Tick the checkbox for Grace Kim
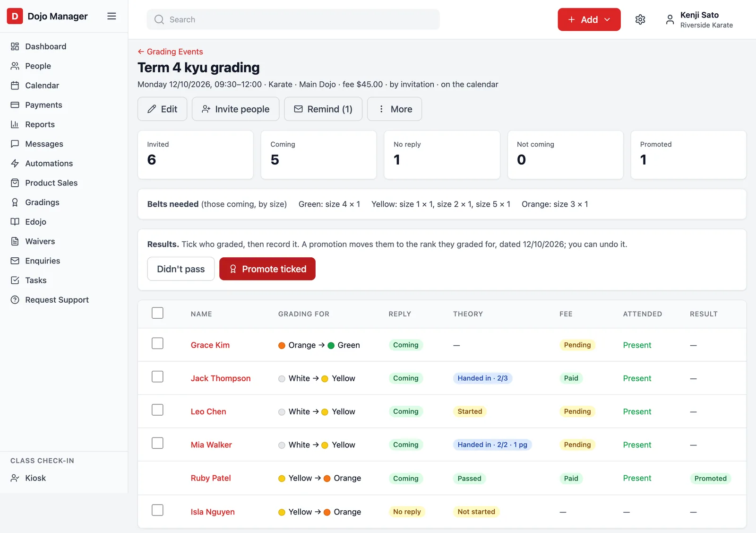Viewport: 756px width, 533px height. 157,343
